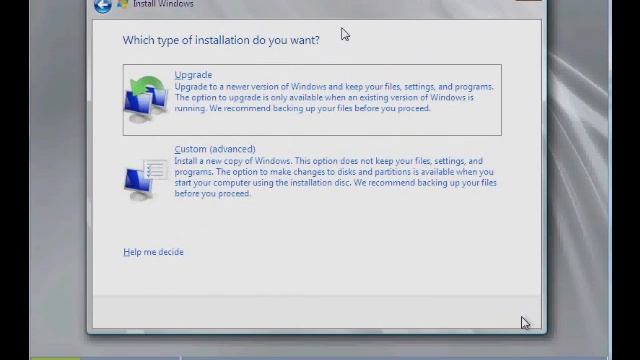Click the 'Which type of installation' heading
The width and height of the screenshot is (640, 360).
coord(221,40)
